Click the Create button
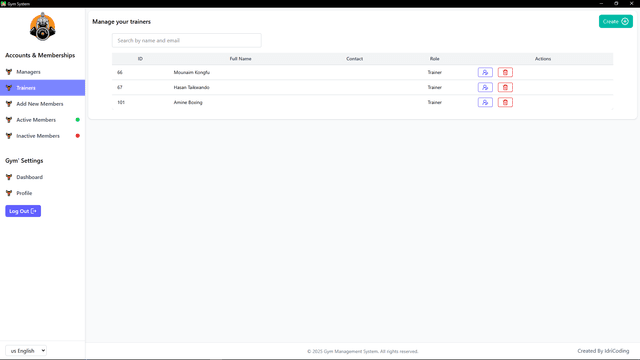 [x=616, y=22]
